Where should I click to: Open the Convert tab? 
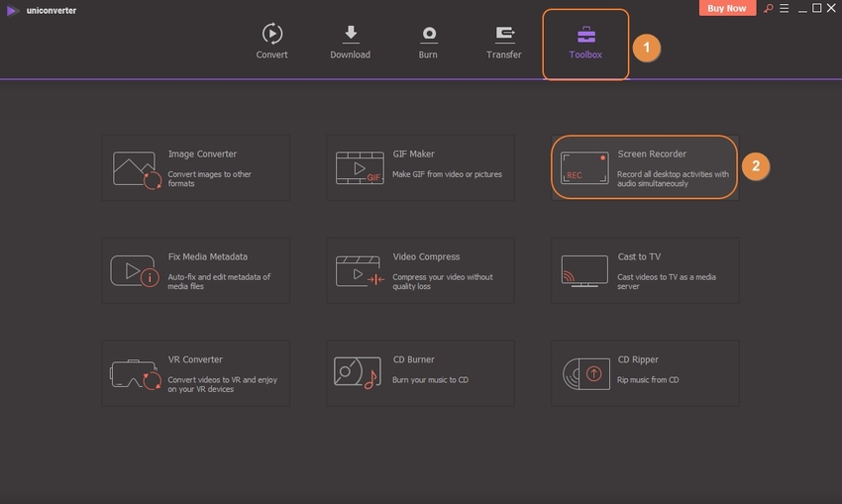pos(271,42)
